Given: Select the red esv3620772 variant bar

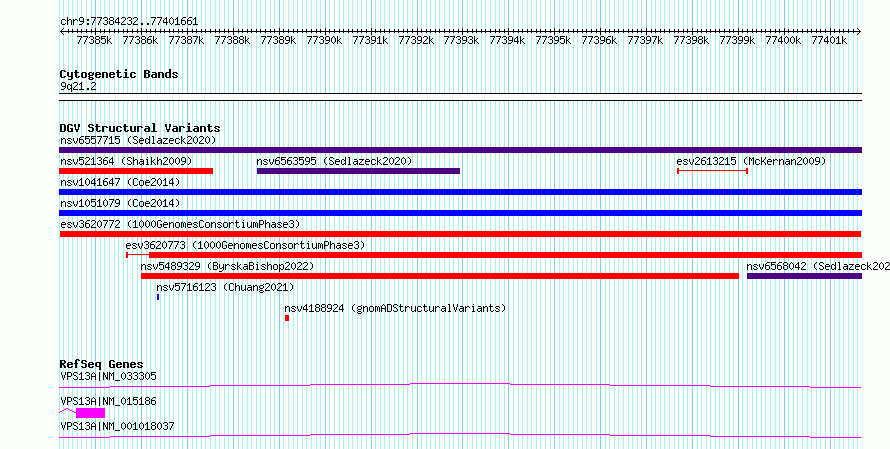Looking at the screenshot, I should (460, 234).
